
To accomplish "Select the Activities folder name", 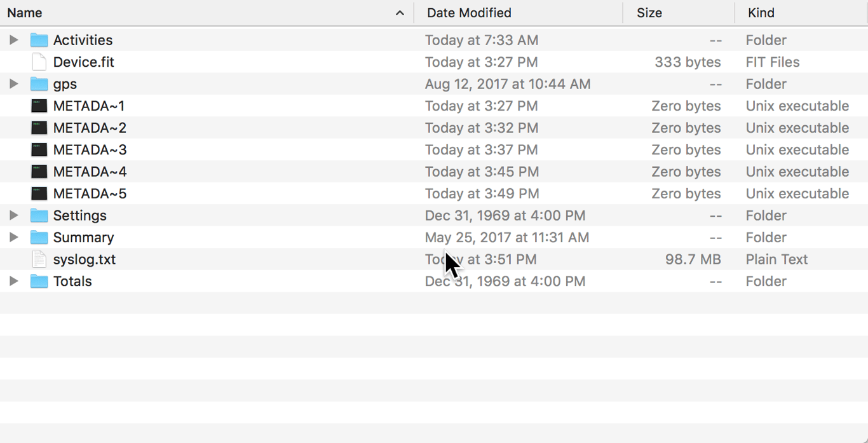I will 83,40.
